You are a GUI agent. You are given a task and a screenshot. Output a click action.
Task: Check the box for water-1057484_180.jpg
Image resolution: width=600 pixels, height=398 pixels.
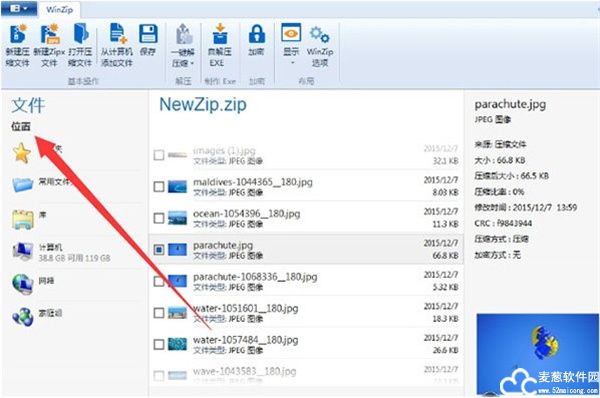tap(159, 345)
